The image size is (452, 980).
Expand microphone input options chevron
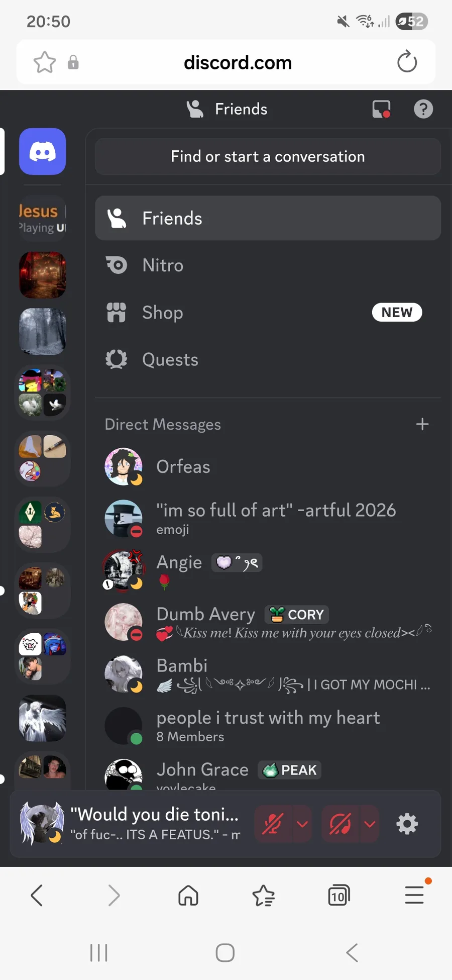pyautogui.click(x=302, y=824)
